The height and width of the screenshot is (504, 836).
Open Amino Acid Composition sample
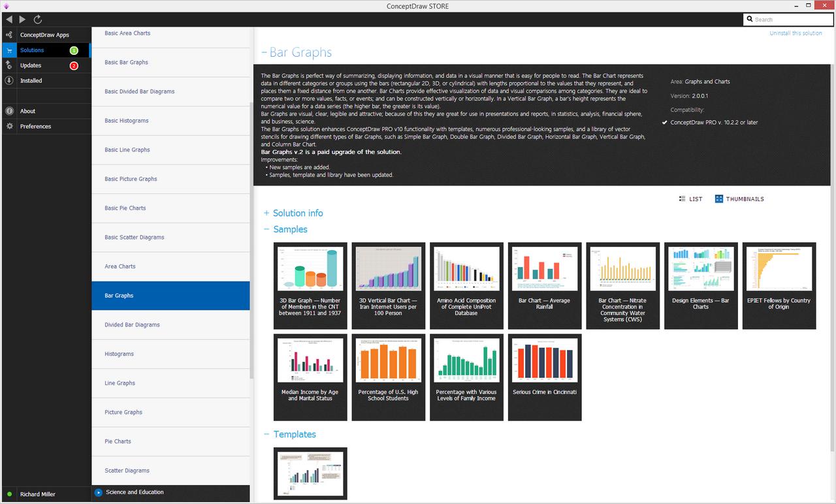pos(466,285)
